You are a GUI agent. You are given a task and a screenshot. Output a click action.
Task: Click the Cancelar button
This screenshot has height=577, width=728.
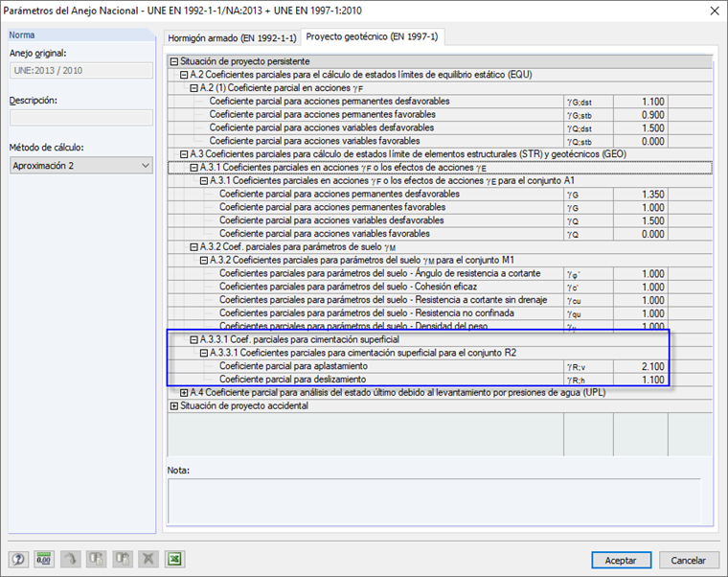click(689, 561)
